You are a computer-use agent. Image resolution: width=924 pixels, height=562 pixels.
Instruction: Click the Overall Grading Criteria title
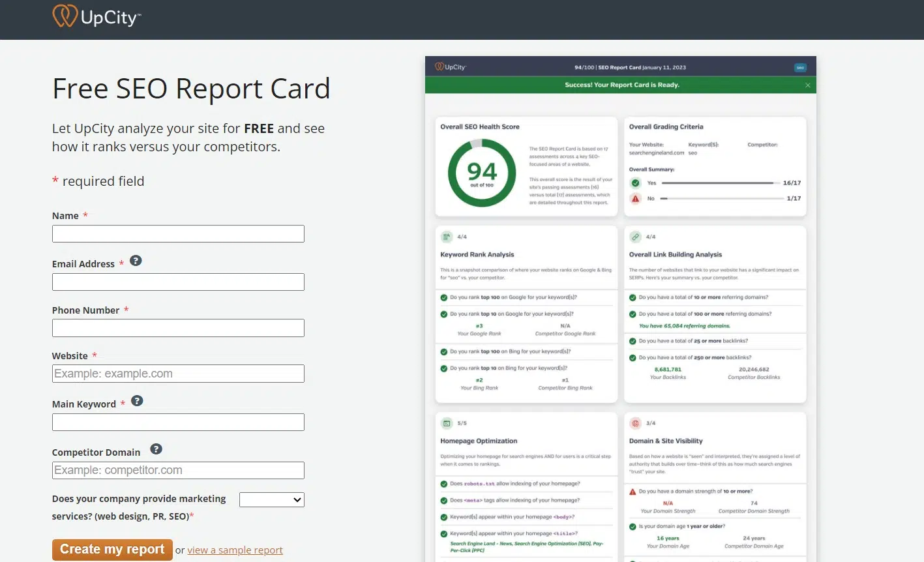[666, 127]
